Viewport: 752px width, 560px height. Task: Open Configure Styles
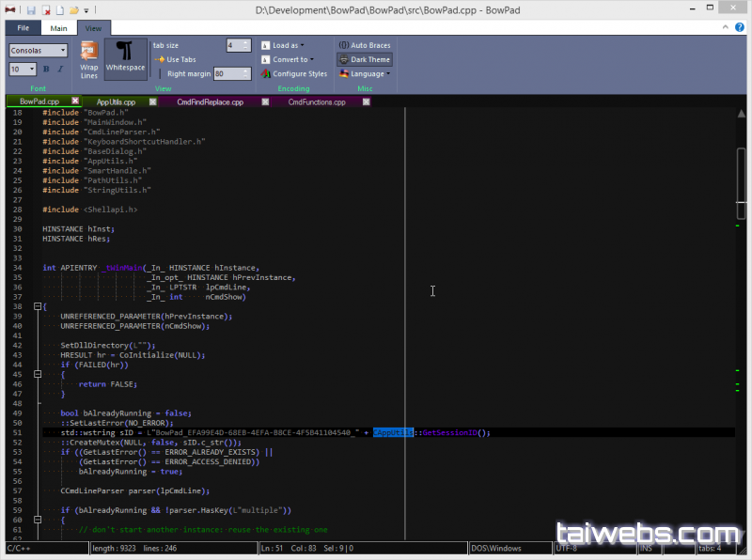(294, 73)
